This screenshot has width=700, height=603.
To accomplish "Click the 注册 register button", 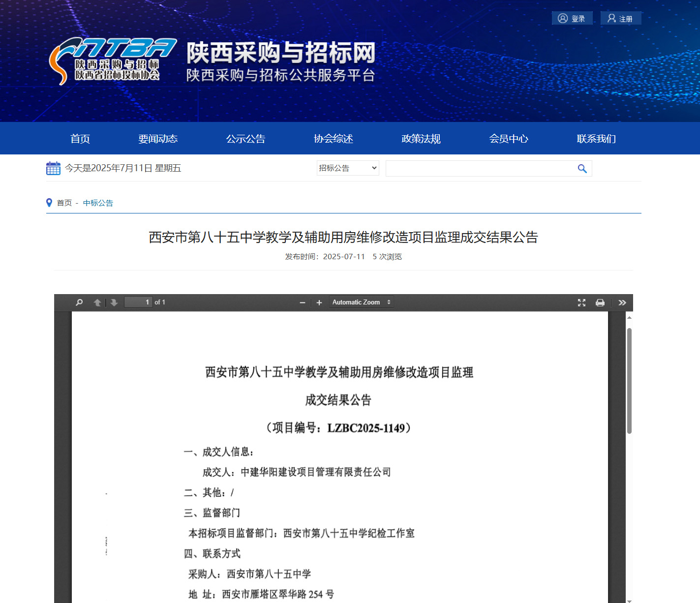I will click(x=621, y=18).
